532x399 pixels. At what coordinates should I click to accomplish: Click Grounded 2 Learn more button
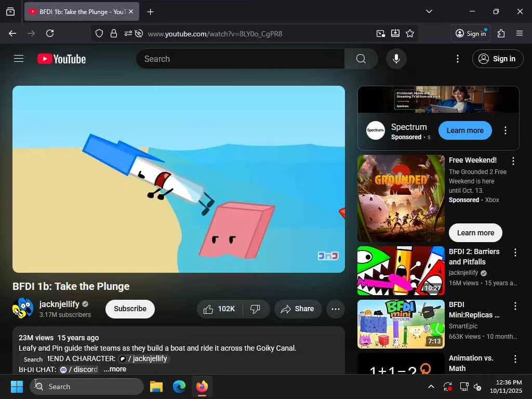tap(475, 233)
